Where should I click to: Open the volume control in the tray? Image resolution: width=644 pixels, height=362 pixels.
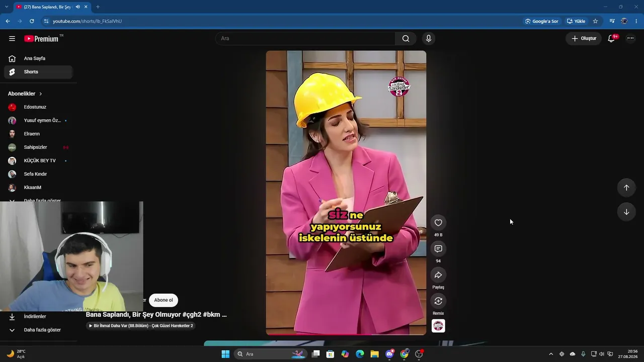pyautogui.click(x=602, y=354)
